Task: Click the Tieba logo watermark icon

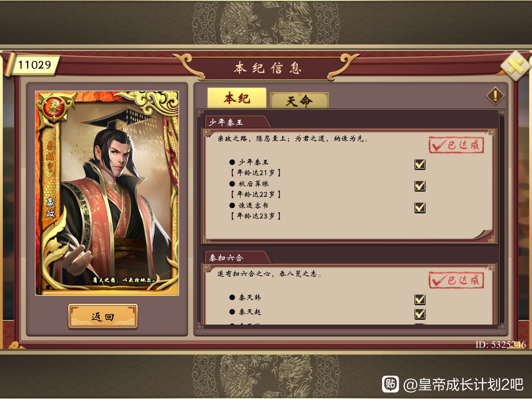Action: point(390,384)
